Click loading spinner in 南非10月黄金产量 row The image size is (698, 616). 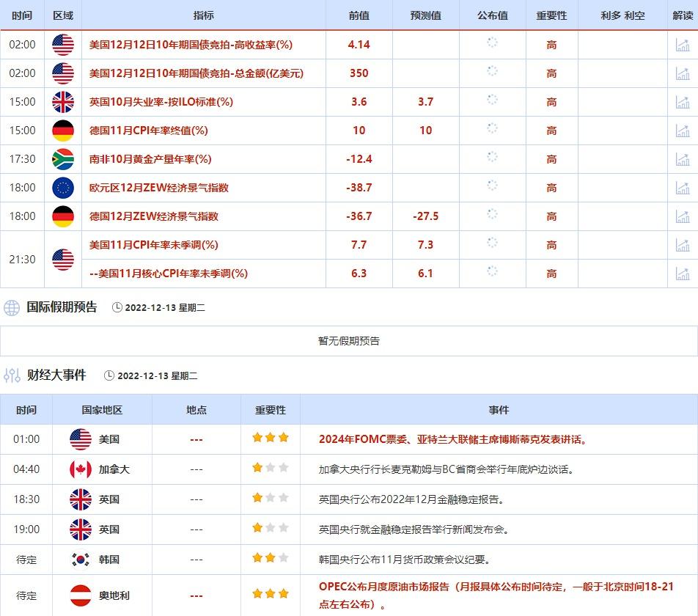[x=492, y=157]
